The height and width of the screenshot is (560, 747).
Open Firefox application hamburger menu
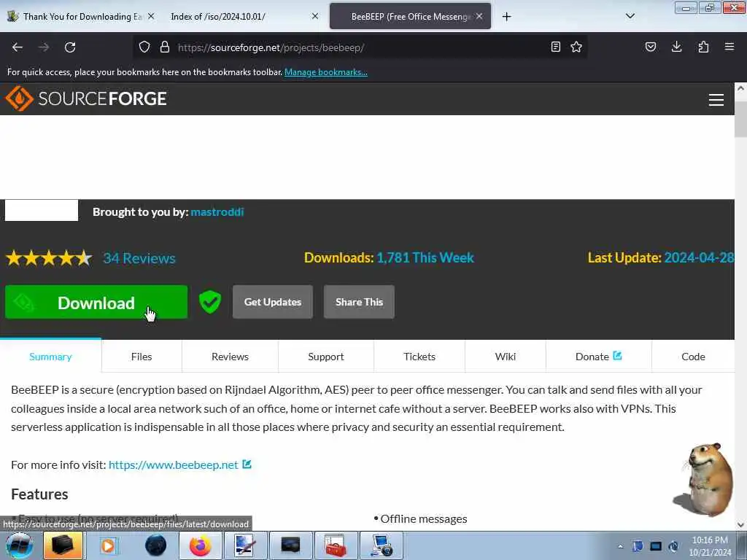tap(729, 47)
